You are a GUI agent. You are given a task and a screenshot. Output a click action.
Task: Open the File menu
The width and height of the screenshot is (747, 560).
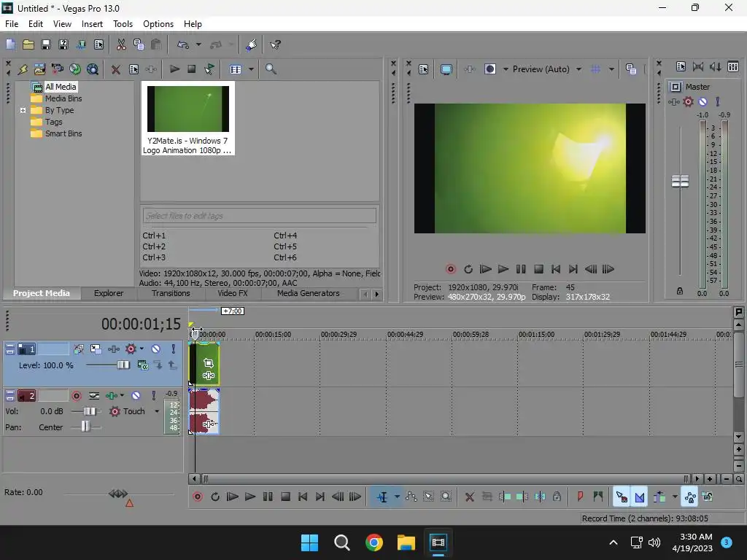pos(12,24)
